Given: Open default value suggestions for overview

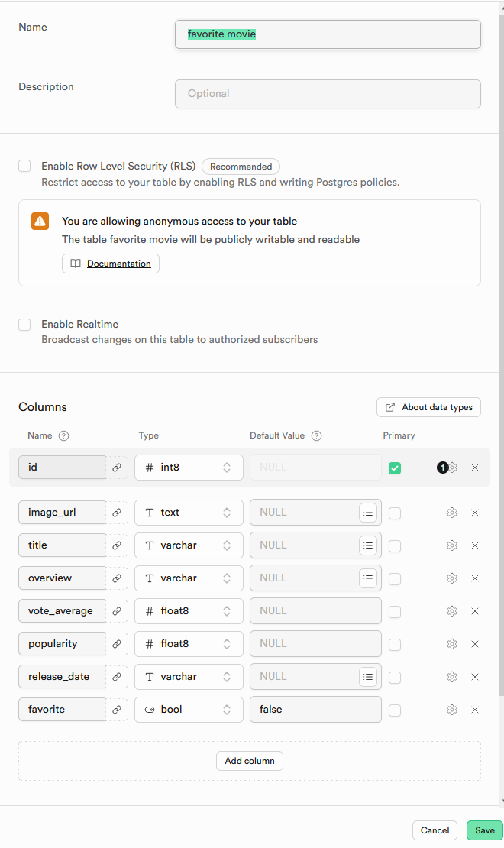Looking at the screenshot, I should coord(368,578).
